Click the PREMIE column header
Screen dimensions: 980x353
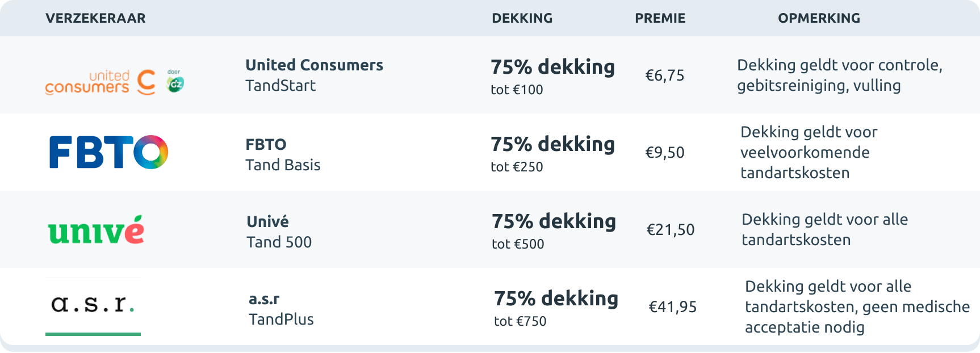tap(660, 18)
